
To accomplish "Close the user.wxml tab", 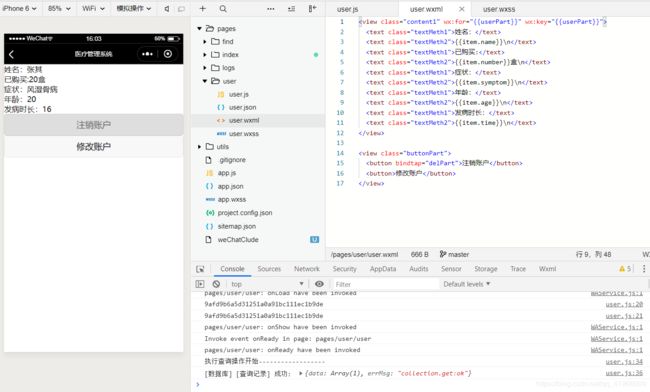I will (x=461, y=9).
